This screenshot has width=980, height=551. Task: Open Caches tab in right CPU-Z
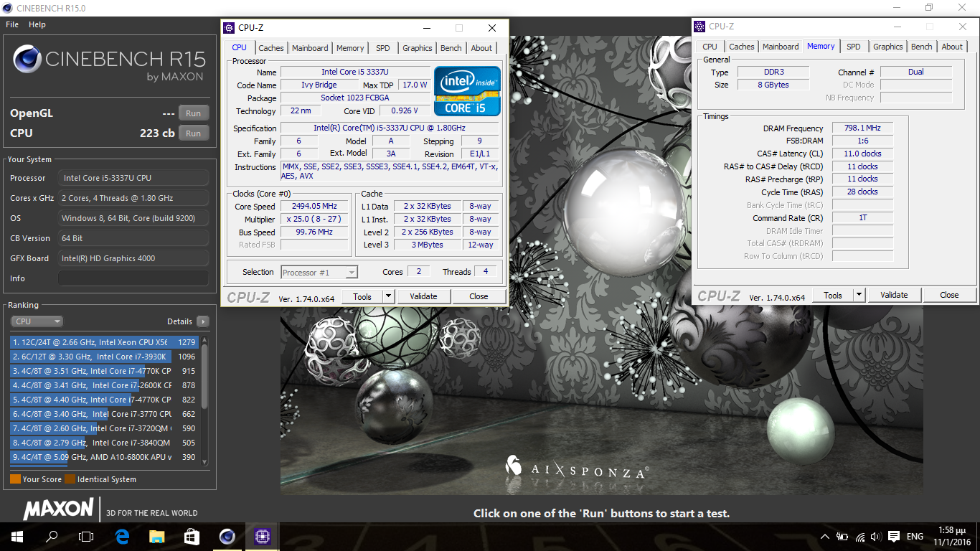742,47
